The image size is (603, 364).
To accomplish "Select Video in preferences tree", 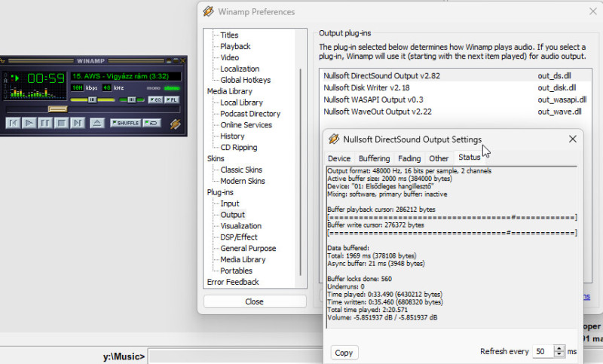I will [x=230, y=57].
